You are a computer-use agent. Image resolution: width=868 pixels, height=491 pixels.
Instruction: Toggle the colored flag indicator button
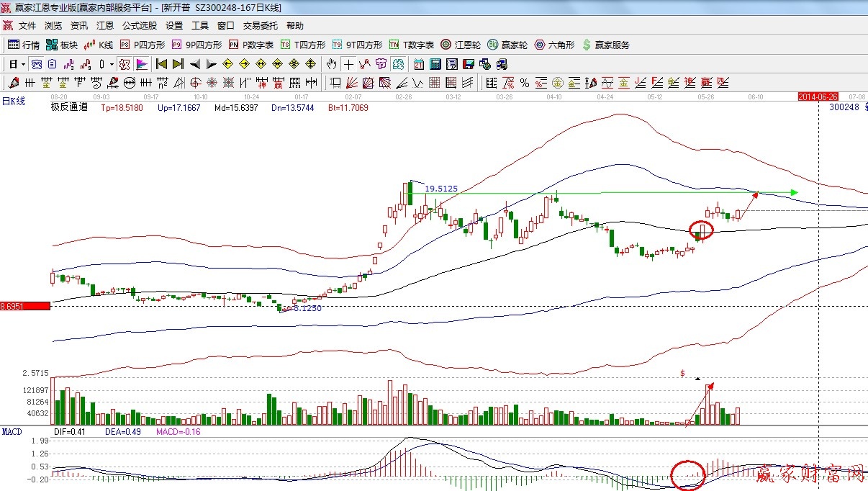coord(141,64)
